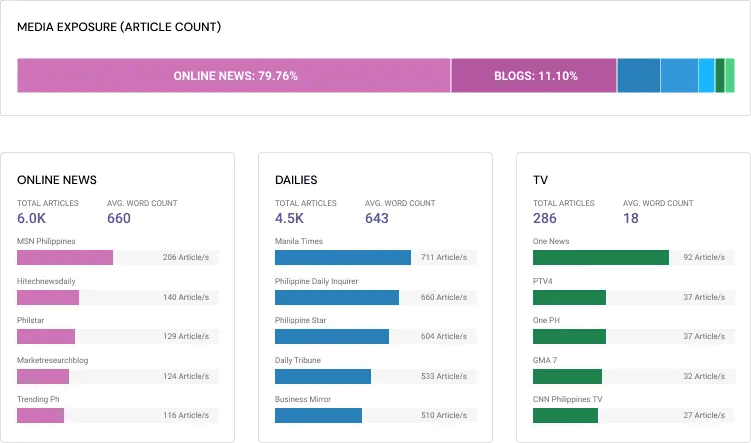Open the Marketresearchblog source

(x=54, y=360)
